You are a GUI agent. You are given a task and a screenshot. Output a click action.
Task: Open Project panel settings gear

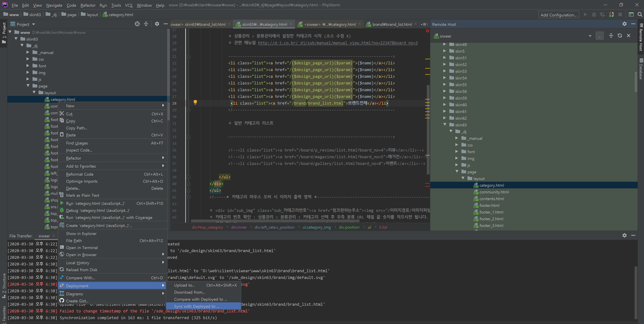click(x=157, y=24)
